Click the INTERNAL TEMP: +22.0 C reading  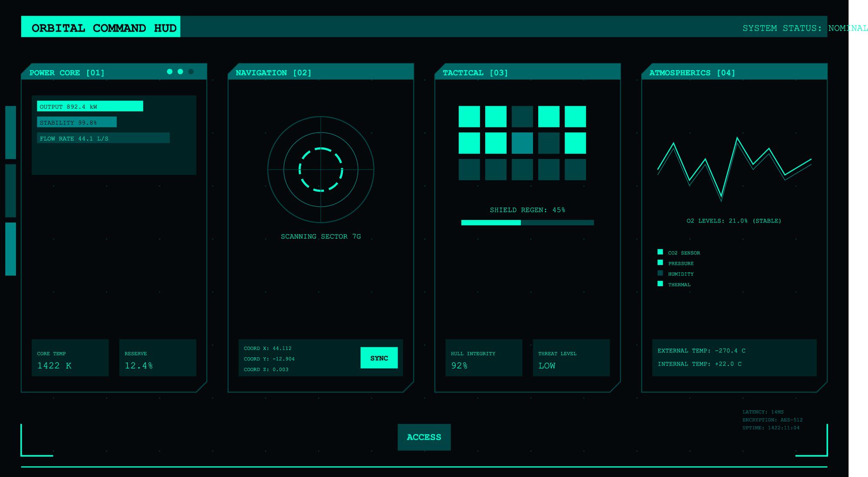[x=700, y=364]
